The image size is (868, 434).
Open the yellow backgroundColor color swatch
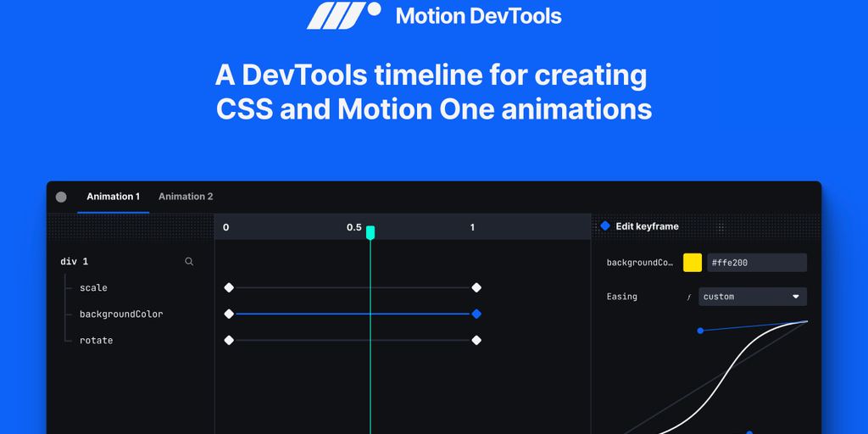coord(693,263)
